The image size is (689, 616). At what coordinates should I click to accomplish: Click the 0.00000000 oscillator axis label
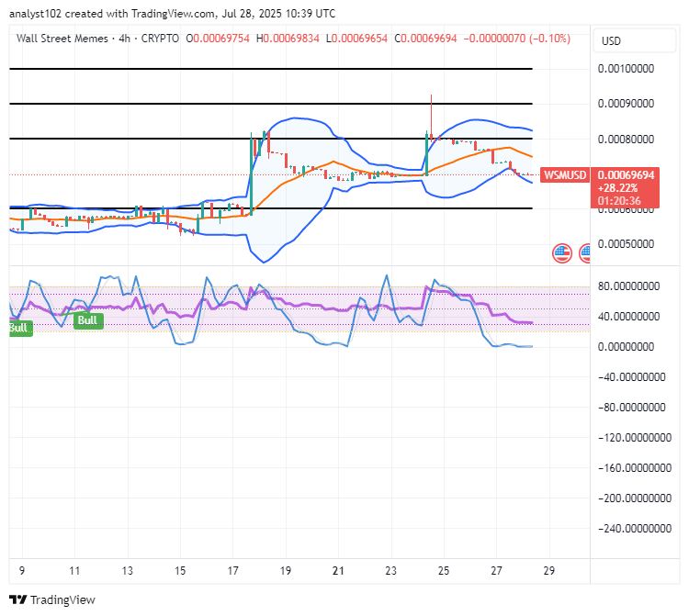tap(626, 347)
